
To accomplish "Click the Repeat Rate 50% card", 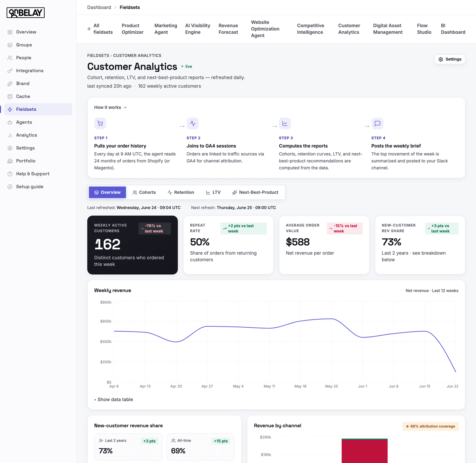I will point(228,245).
